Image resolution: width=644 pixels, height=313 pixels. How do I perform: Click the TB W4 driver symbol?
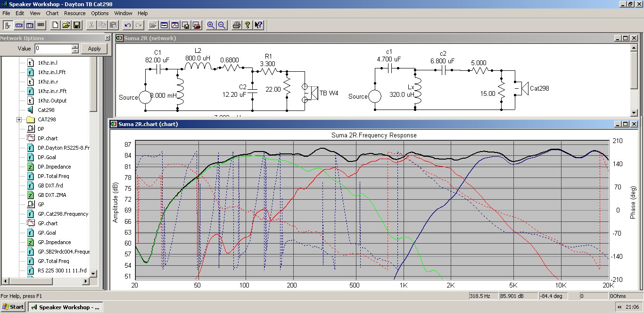point(314,93)
